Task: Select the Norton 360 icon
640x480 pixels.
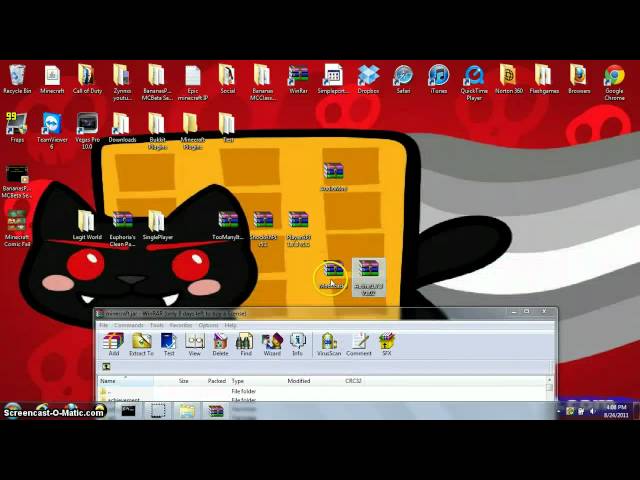Action: (509, 80)
